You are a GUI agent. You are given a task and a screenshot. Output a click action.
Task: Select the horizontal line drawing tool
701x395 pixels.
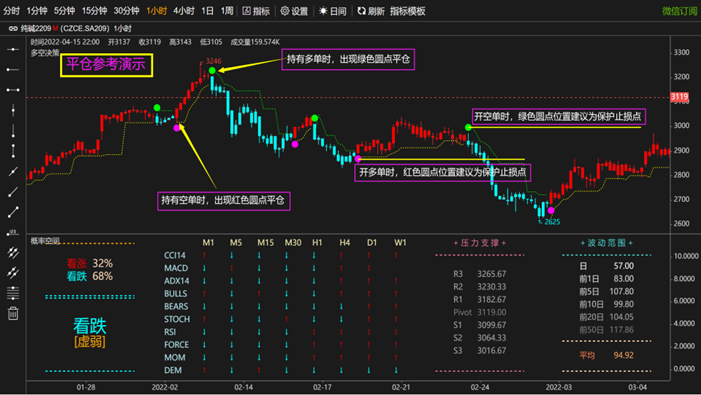point(13,49)
